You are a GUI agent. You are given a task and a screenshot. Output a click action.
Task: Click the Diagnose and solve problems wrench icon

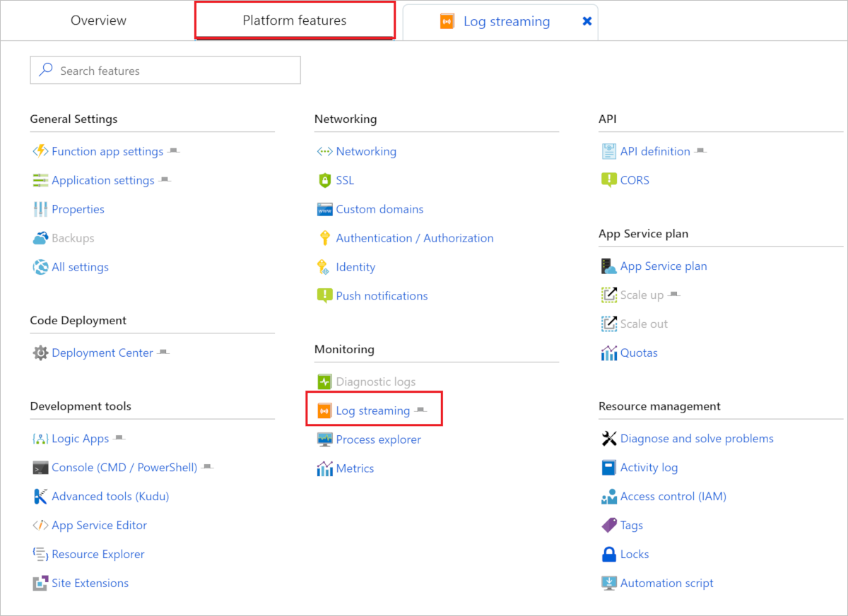click(x=609, y=438)
